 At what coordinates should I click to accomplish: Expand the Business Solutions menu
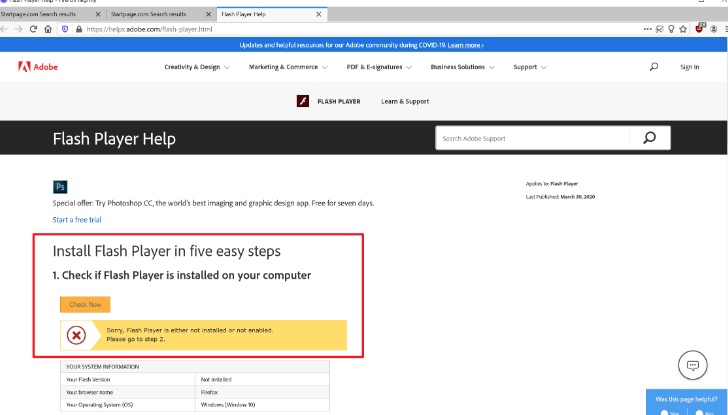[x=462, y=67]
